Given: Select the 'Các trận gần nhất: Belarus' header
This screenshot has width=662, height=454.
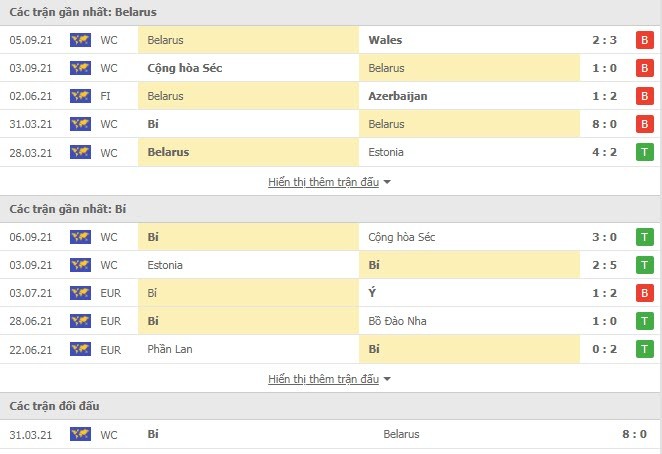Looking at the screenshot, I should (83, 12).
